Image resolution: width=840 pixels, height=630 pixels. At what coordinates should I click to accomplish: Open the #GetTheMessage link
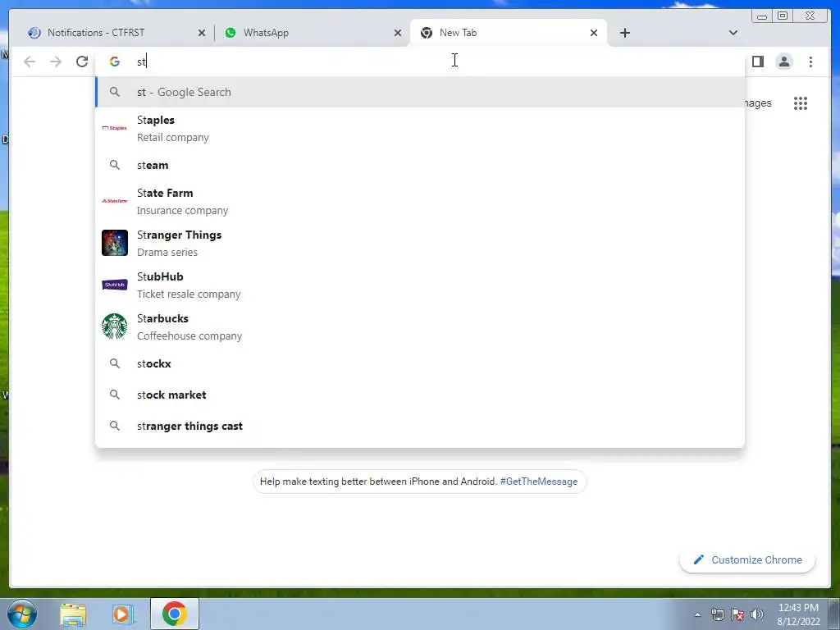click(x=538, y=482)
